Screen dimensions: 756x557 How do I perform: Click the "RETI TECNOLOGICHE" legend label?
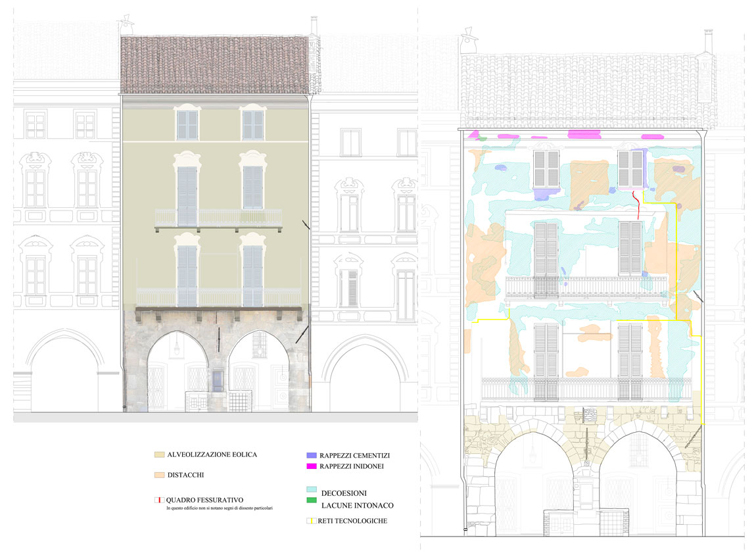(352, 521)
